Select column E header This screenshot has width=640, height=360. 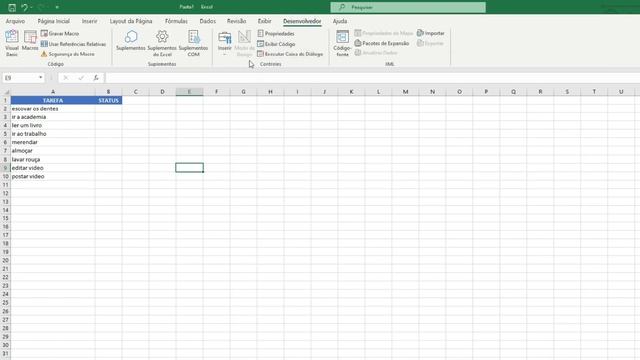pyautogui.click(x=189, y=92)
